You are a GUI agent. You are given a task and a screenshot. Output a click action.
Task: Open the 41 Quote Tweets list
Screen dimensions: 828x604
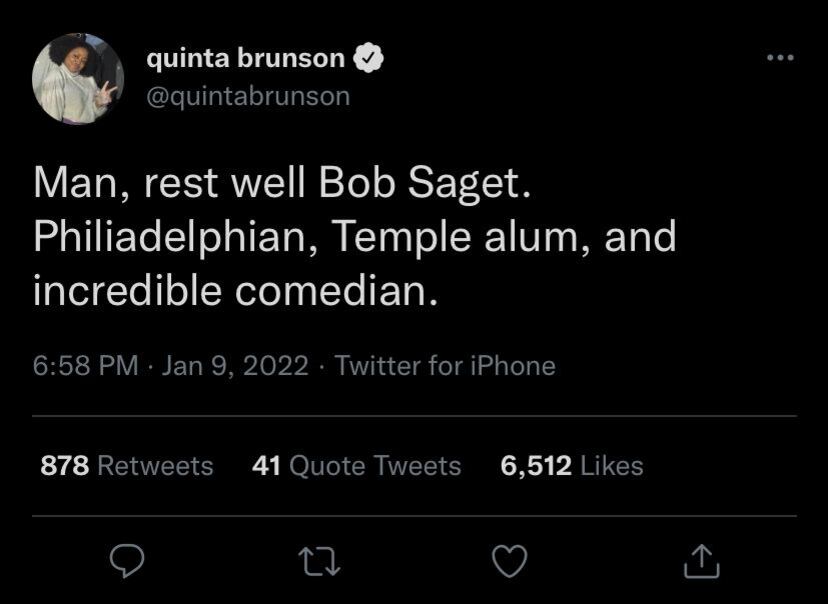[355, 465]
